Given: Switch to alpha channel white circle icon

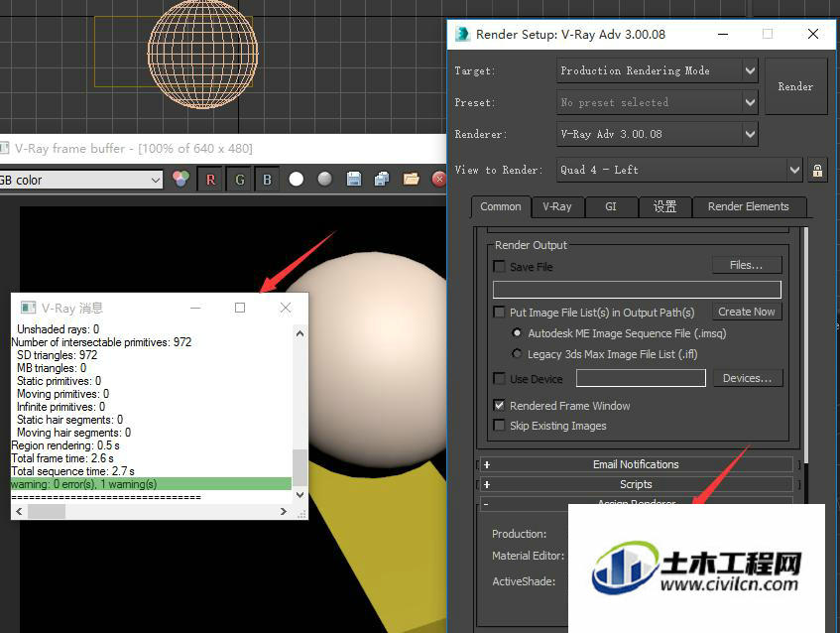Looking at the screenshot, I should pos(297,179).
